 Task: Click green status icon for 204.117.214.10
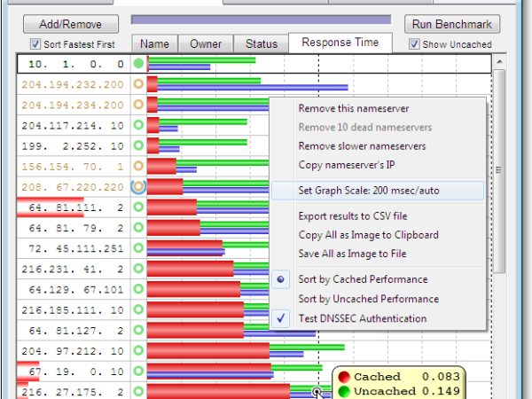(138, 125)
